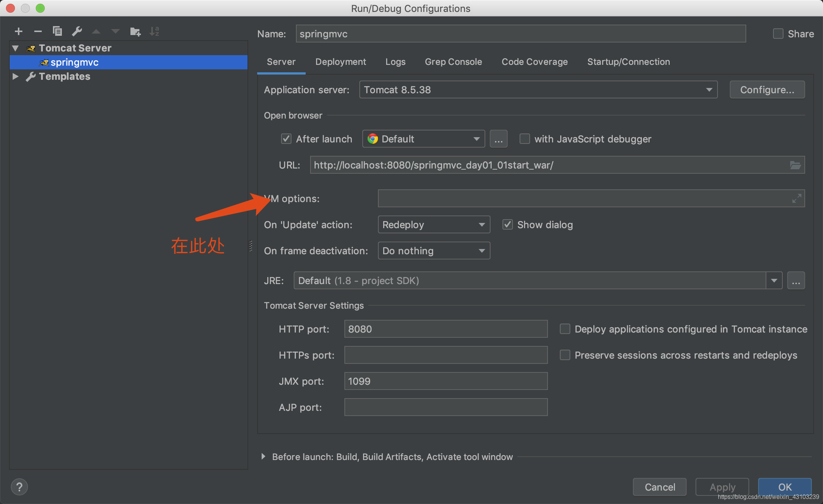Image resolution: width=823 pixels, height=504 pixels.
Task: Browse URL folder icon
Action: point(795,165)
